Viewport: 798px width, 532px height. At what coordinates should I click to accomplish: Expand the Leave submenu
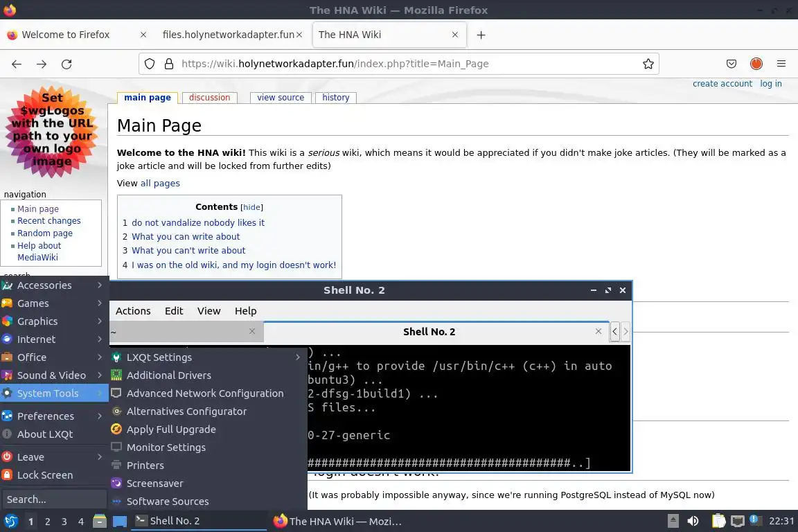55,457
